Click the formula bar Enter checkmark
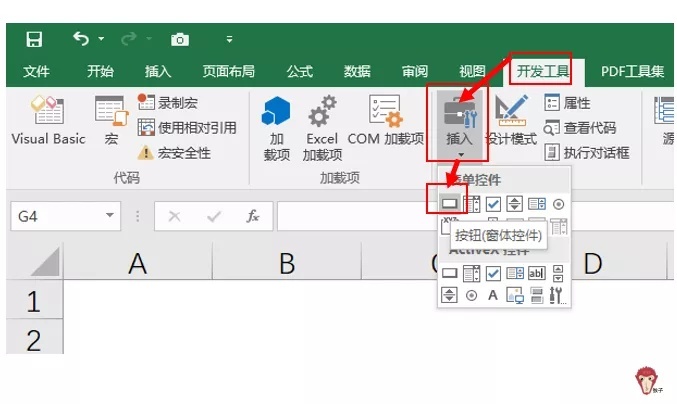This screenshot has height=404, width=677. pyautogui.click(x=214, y=216)
